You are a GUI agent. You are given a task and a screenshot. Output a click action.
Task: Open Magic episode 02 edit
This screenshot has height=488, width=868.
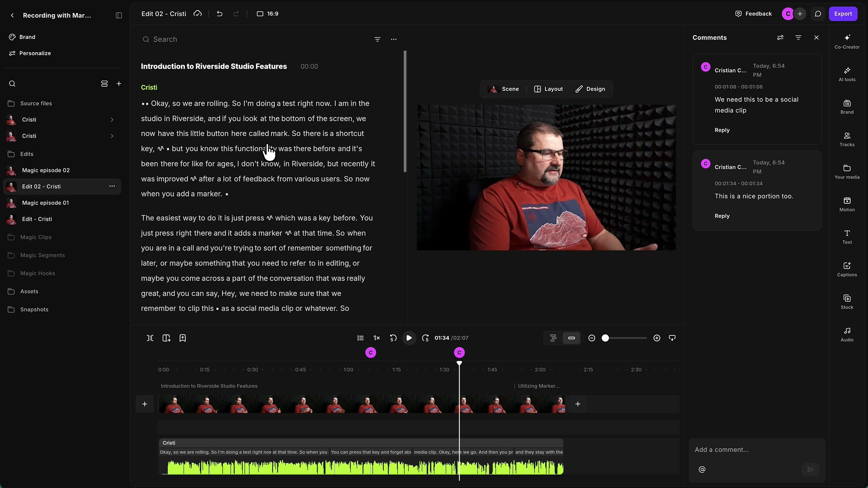[46, 170]
